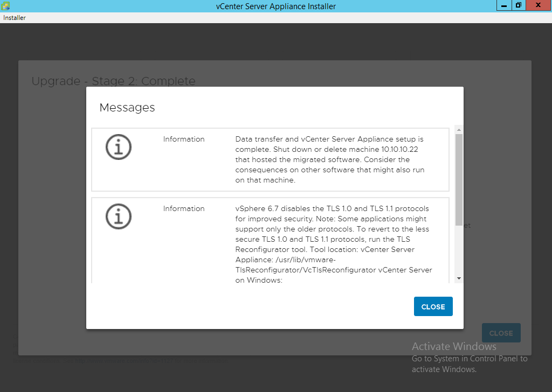Image resolution: width=552 pixels, height=392 pixels.
Task: Click the "vCenter Server Appliance Installer" window title
Action: coord(276,6)
